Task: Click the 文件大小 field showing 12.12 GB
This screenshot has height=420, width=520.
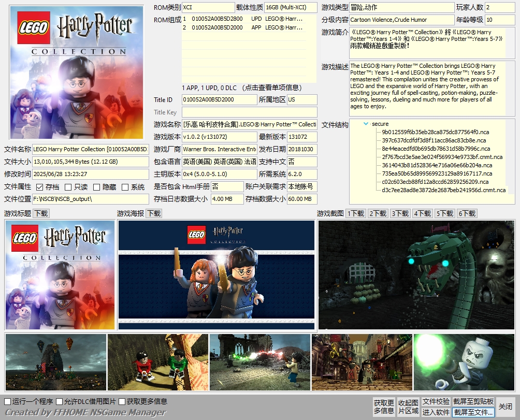Action: [91, 162]
